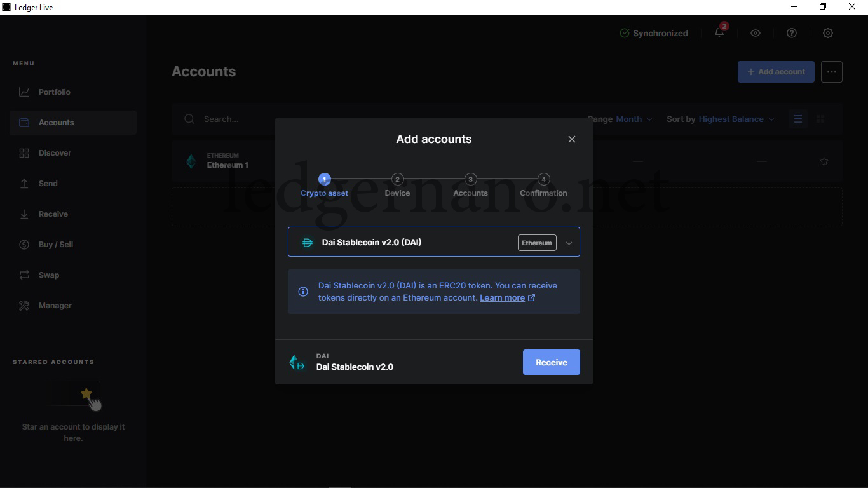Click the Receive downward arrow icon
Viewport: 868px width, 488px height.
coord(24,214)
